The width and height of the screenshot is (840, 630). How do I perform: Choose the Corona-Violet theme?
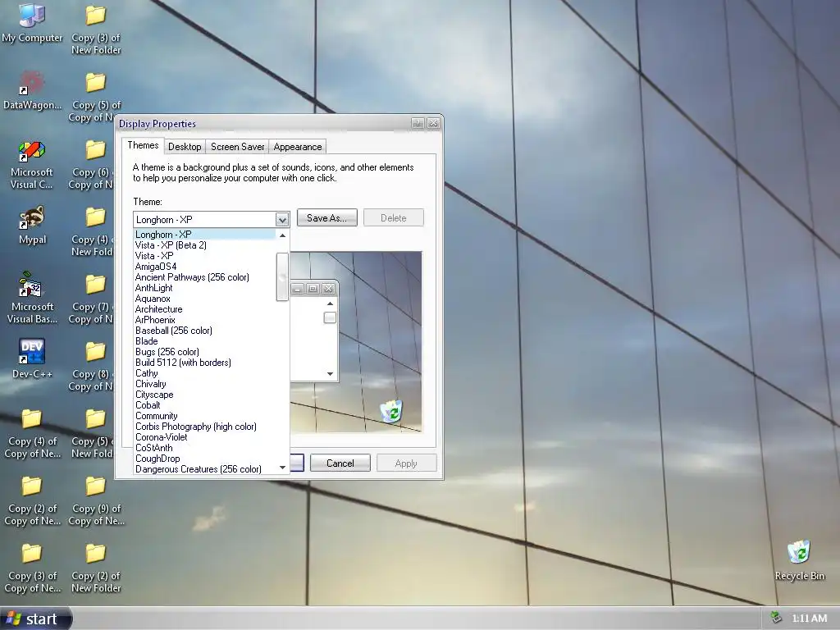click(x=204, y=437)
